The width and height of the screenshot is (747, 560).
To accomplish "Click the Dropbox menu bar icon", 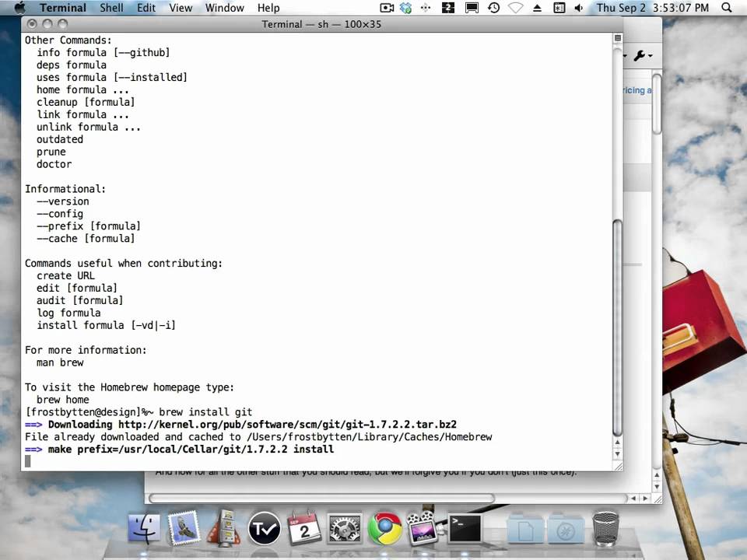I will pyautogui.click(x=406, y=8).
